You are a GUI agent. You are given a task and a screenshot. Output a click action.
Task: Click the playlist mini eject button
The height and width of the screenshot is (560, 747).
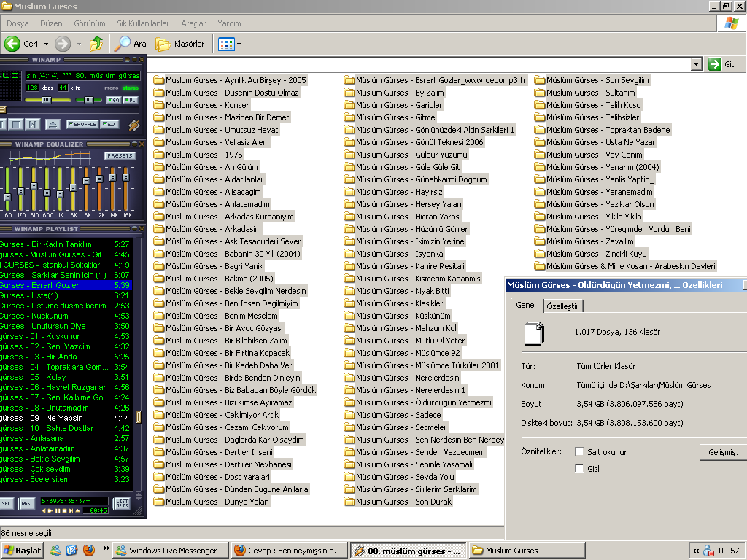click(77, 510)
